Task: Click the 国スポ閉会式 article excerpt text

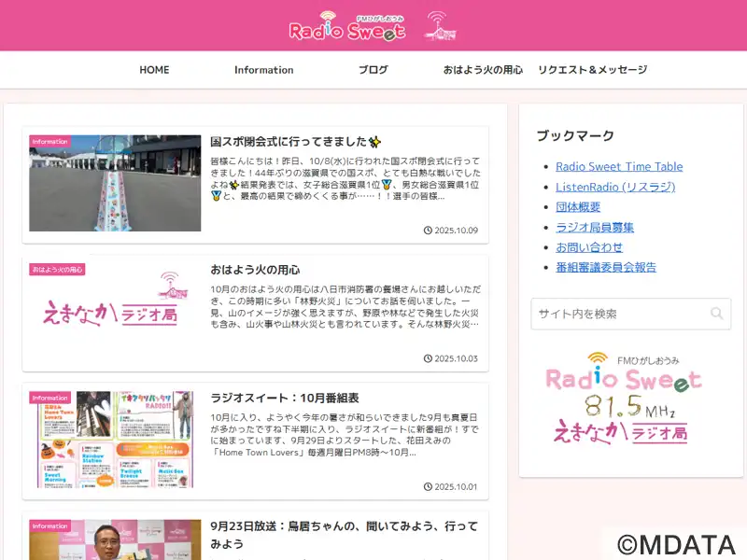Action: pyautogui.click(x=345, y=178)
